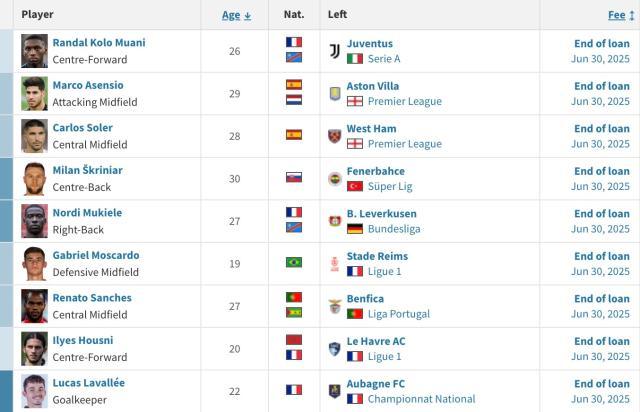Click End of loan fee for Carlos Soler
The image size is (640, 412).
601,128
